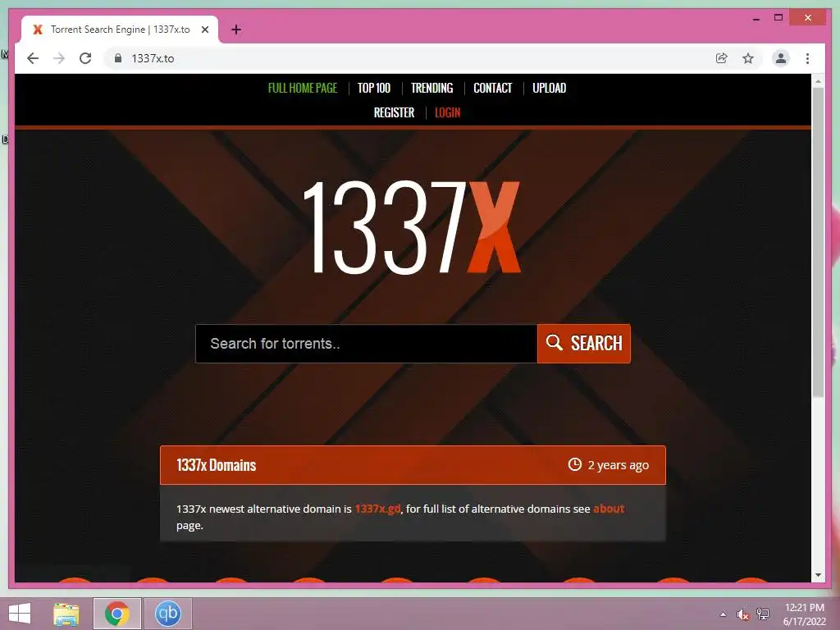Share this page using the share icon
This screenshot has height=630, width=840.
point(722,58)
